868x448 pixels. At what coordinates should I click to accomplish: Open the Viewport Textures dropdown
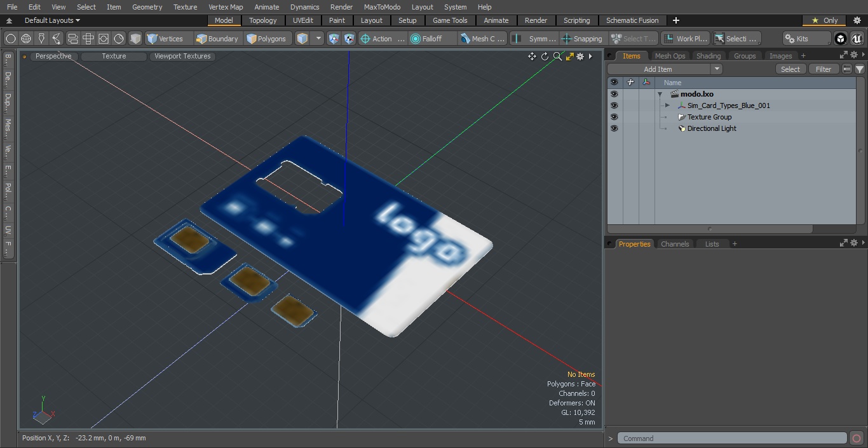pyautogui.click(x=182, y=56)
